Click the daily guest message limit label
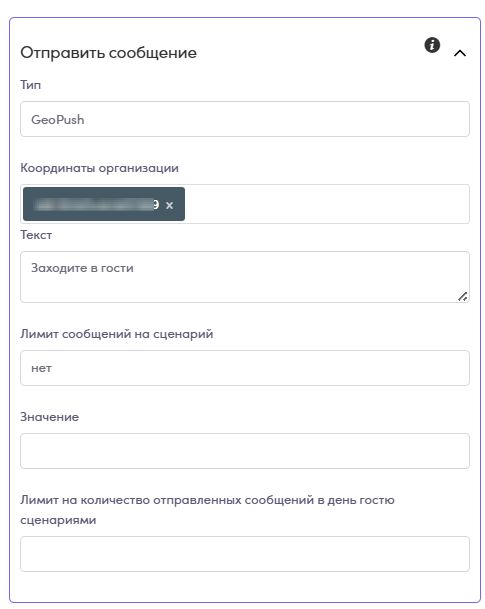 point(207,510)
